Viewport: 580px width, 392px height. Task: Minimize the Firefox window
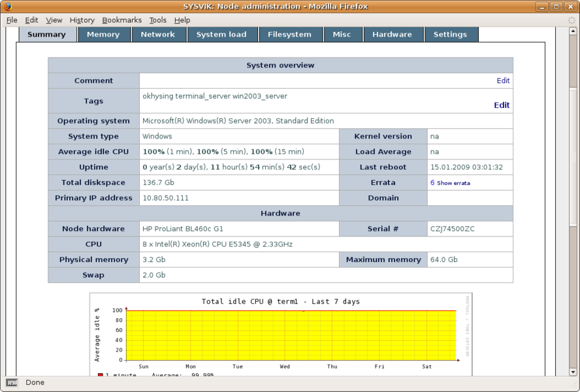tap(542, 7)
